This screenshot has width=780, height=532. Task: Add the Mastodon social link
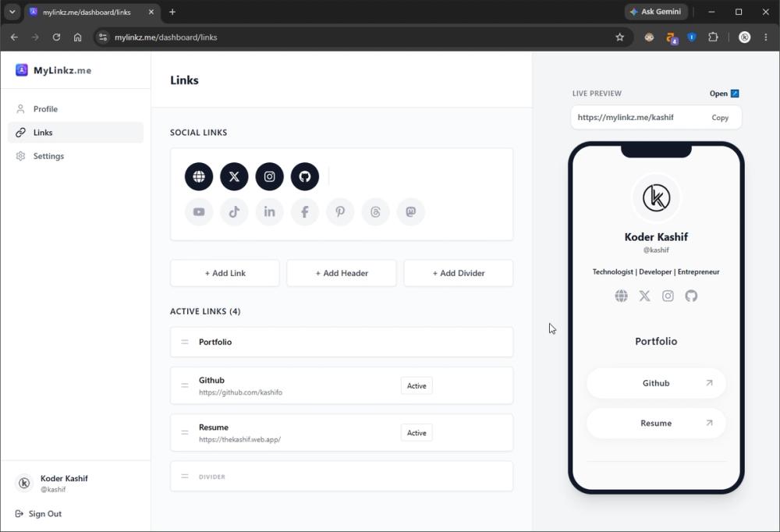pos(410,211)
